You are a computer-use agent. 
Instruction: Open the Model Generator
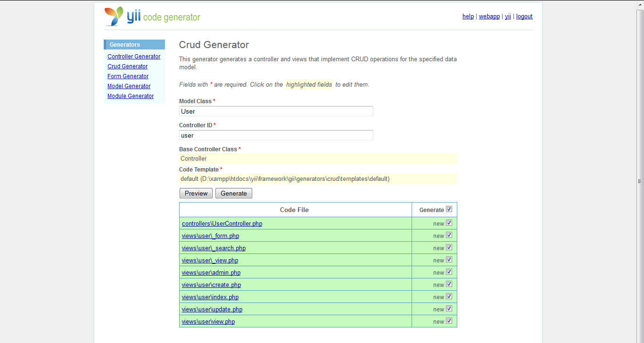coord(129,86)
